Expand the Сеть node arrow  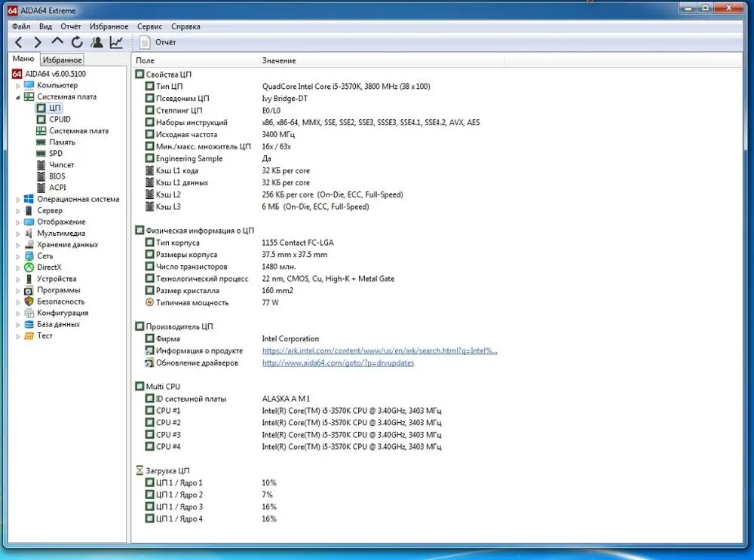(x=18, y=256)
